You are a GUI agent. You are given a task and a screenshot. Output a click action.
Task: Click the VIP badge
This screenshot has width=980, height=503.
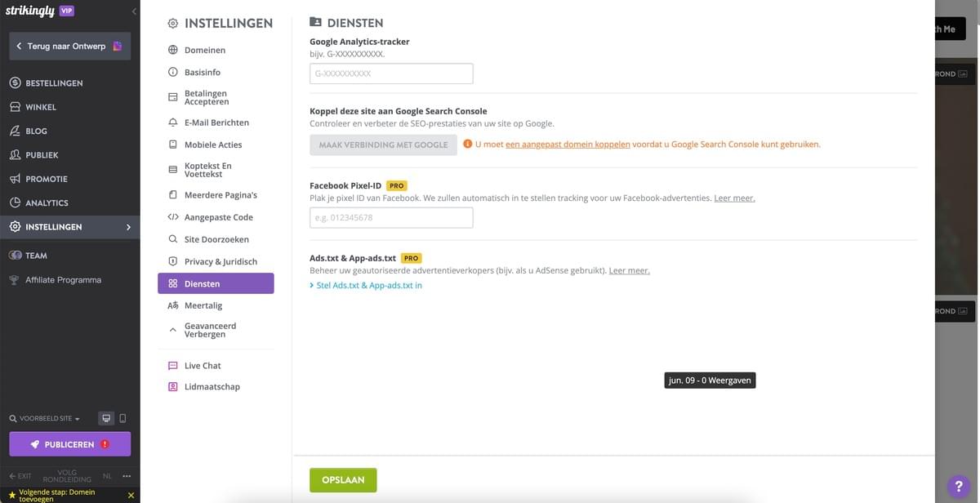pyautogui.click(x=67, y=11)
